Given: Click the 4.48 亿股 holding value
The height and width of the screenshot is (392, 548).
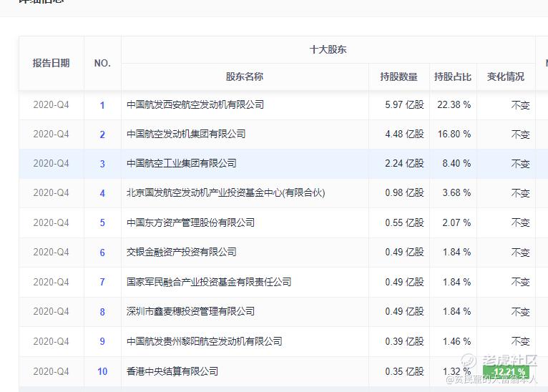Looking at the screenshot, I should [404, 134].
